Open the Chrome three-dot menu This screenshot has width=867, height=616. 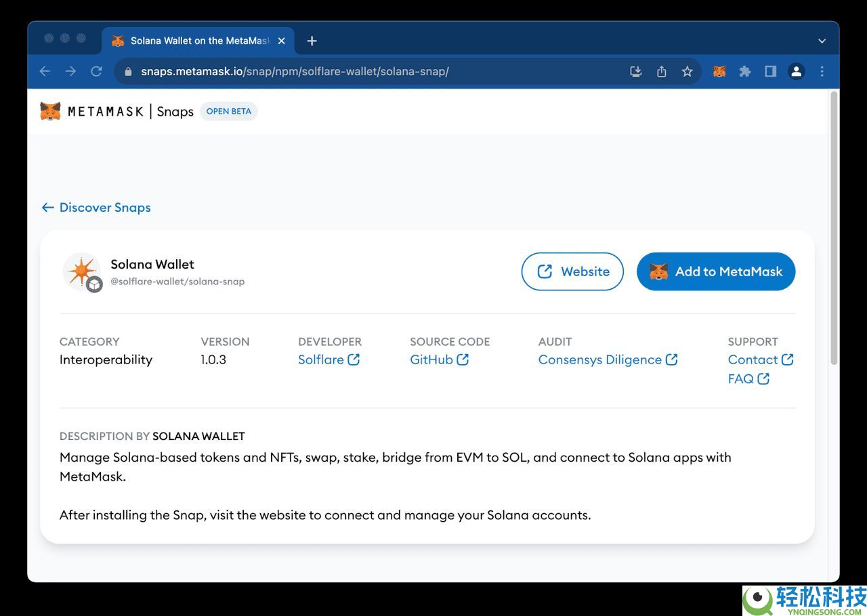click(822, 71)
